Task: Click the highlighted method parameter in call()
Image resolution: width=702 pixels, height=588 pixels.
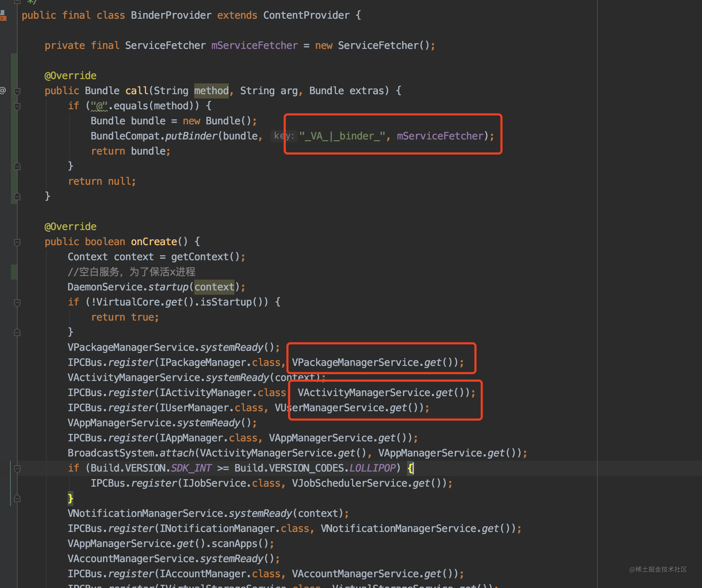Action: [x=211, y=91]
